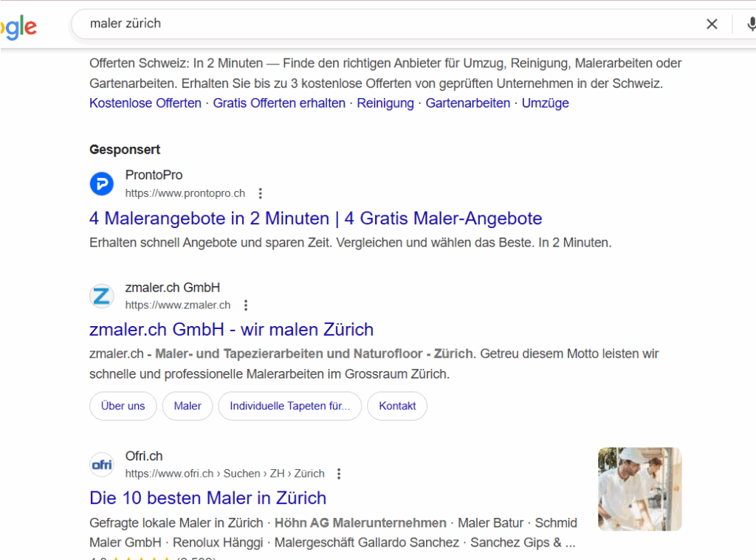The height and width of the screenshot is (560, 756).
Task: Click the https://www.prontopro.ch URL text
Action: (x=185, y=193)
